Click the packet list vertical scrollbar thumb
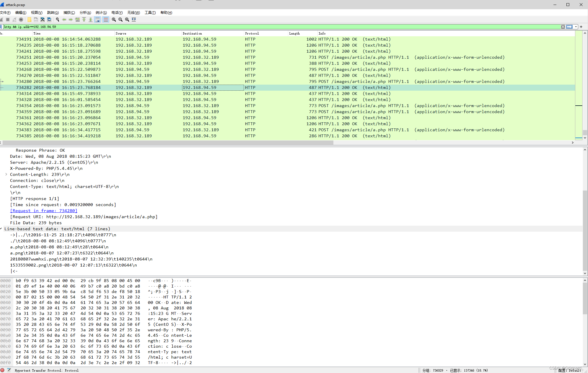The height and width of the screenshot is (373, 588). point(585,133)
